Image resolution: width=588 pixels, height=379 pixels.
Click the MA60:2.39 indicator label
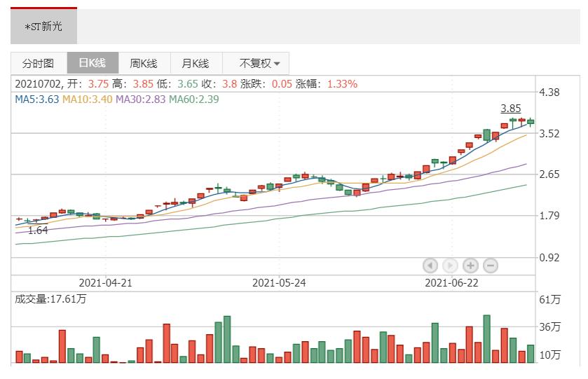194,99
